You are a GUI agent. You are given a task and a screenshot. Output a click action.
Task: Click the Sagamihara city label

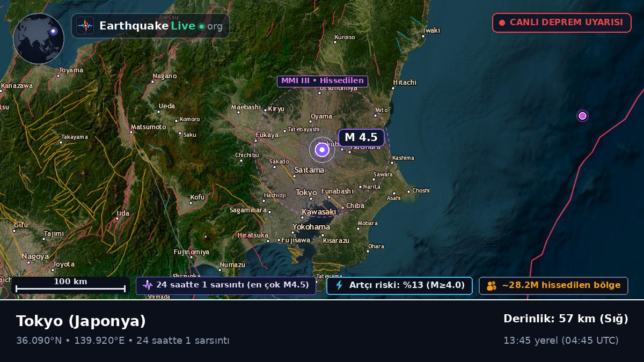pos(248,210)
